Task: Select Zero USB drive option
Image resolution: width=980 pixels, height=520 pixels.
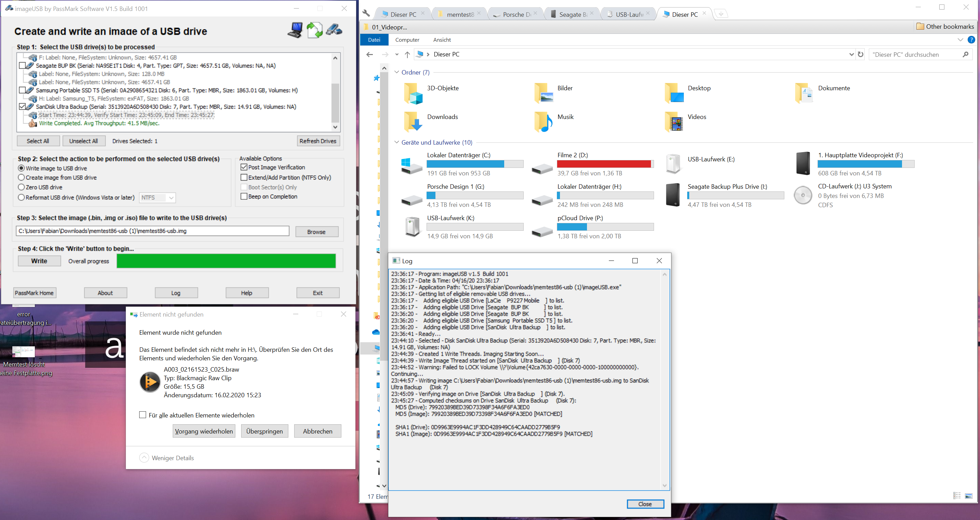Action: point(22,187)
